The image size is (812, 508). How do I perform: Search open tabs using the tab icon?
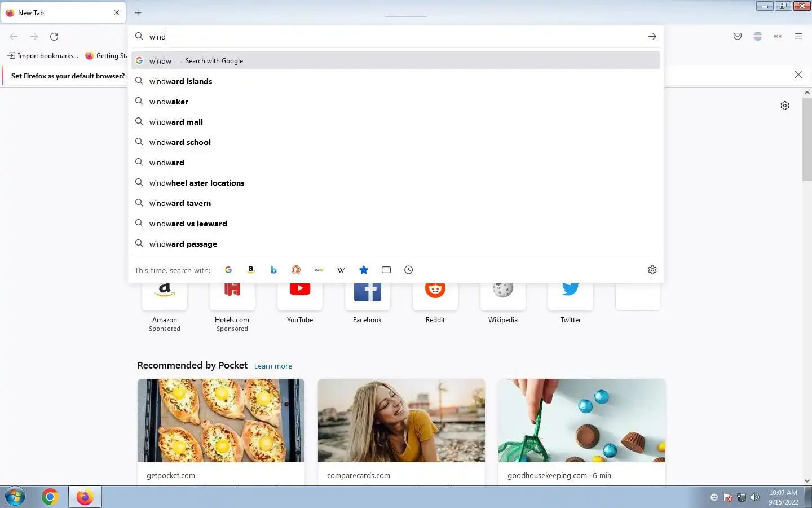[x=386, y=270]
